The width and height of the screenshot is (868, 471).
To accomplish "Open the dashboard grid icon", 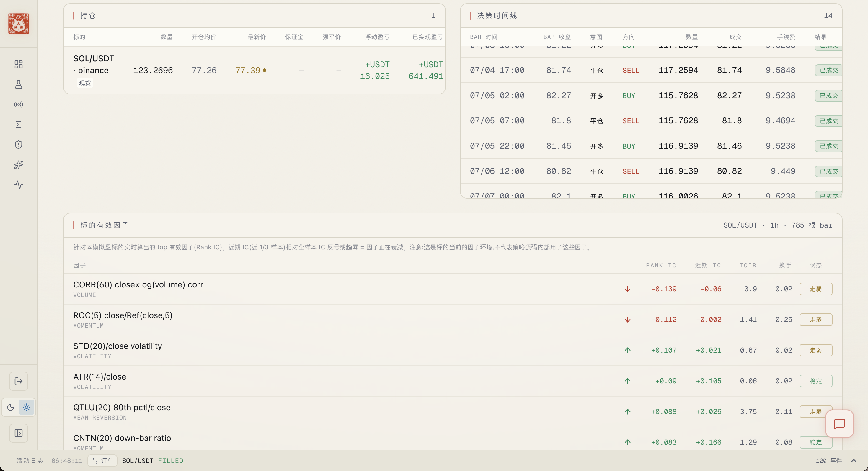I will click(19, 64).
